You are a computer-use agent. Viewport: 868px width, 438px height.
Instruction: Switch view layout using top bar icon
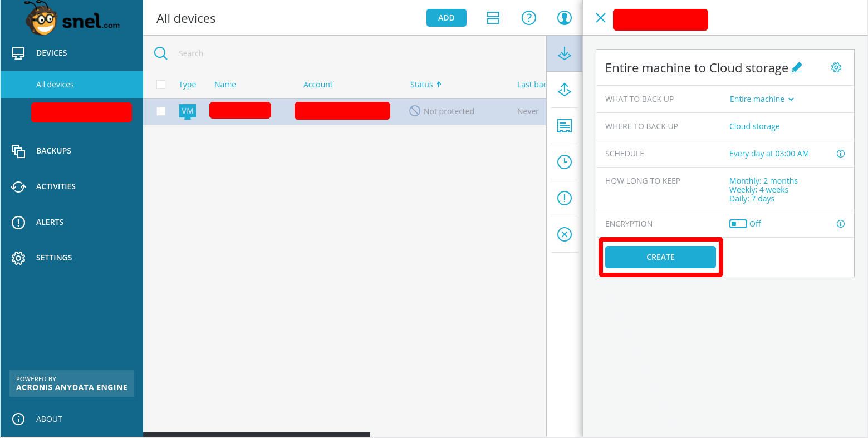[x=493, y=18]
